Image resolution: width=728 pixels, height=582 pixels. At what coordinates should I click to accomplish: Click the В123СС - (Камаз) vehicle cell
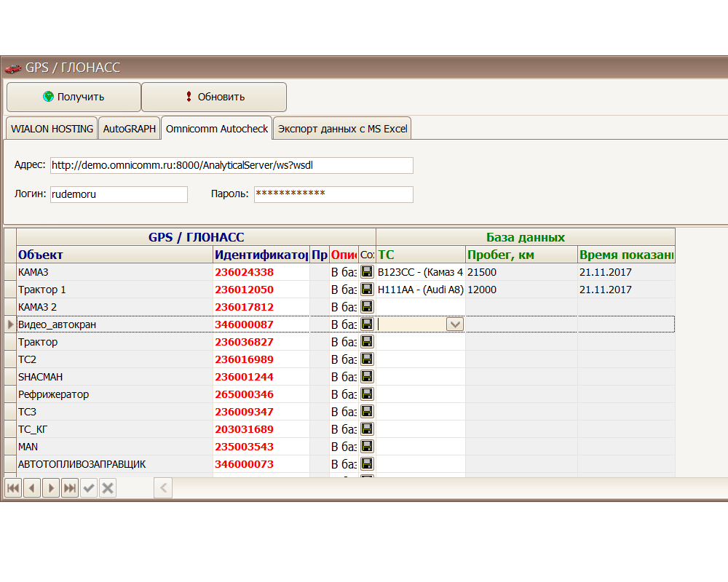pyautogui.click(x=421, y=272)
